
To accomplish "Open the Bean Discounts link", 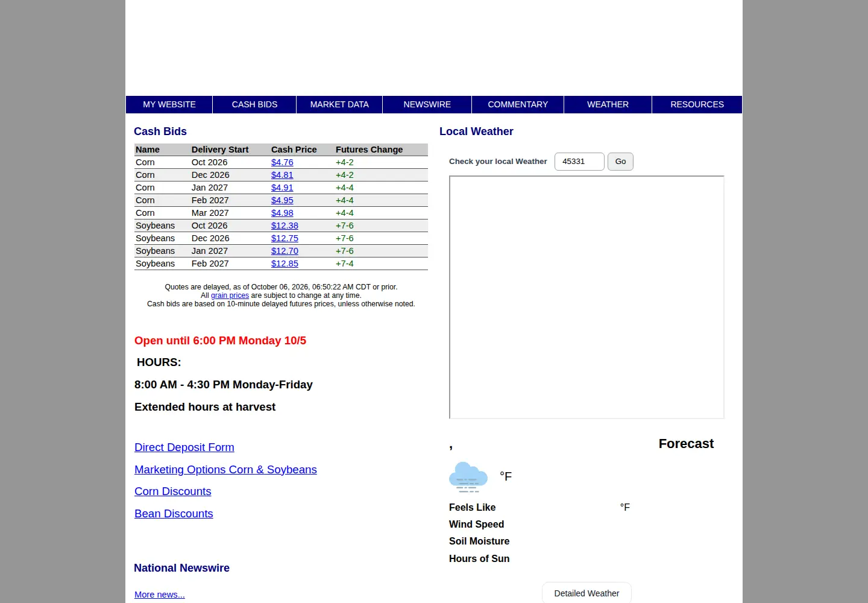I will pyautogui.click(x=174, y=514).
